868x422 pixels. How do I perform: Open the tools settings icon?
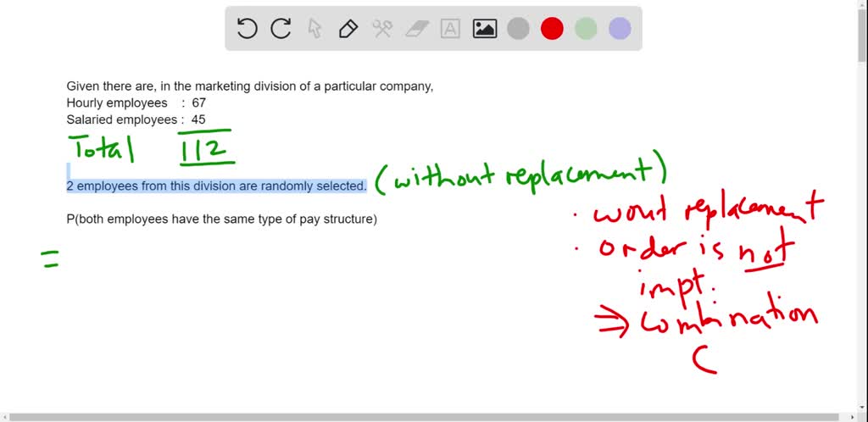click(382, 28)
